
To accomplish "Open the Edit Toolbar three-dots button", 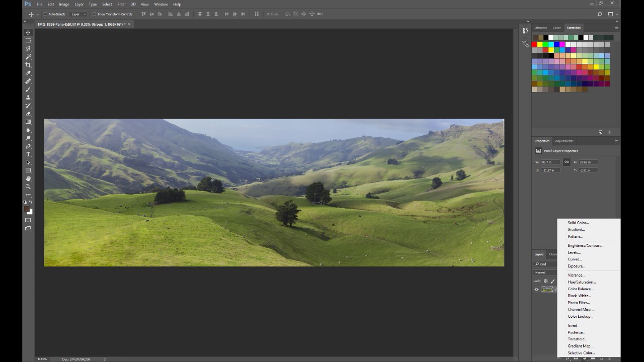I will [x=28, y=195].
